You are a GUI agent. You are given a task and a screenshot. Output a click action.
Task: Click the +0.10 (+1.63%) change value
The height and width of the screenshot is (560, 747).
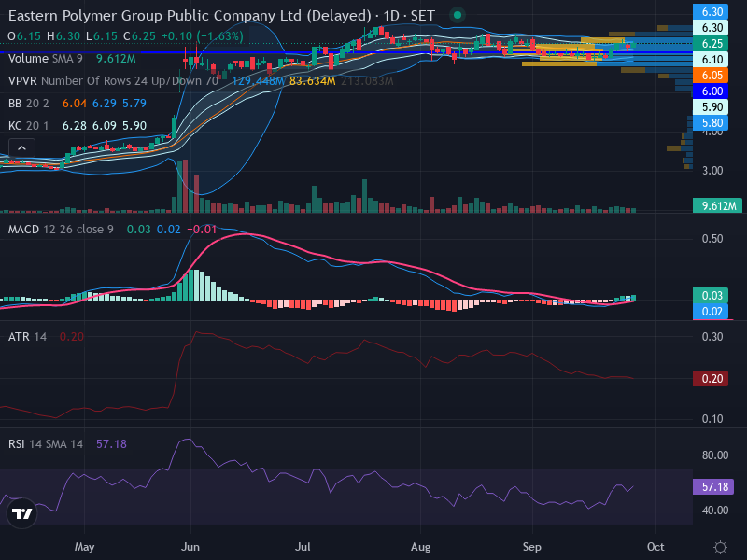pos(203,36)
